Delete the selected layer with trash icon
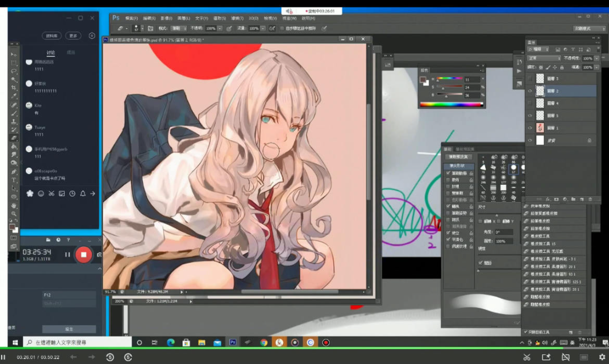The image size is (609, 364). 590,199
